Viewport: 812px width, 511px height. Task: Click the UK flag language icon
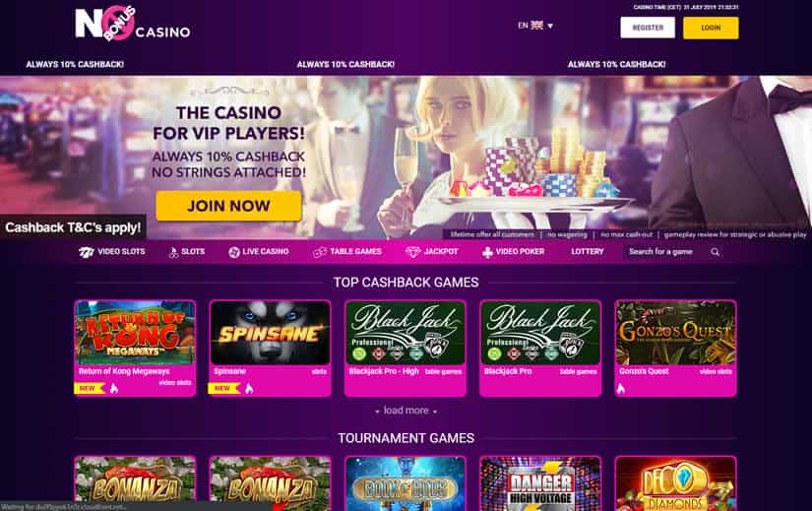[537, 25]
